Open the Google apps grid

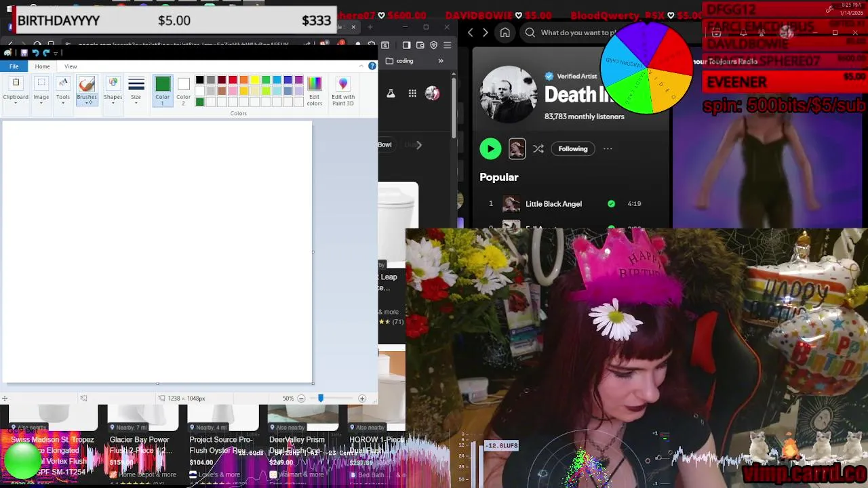[412, 94]
